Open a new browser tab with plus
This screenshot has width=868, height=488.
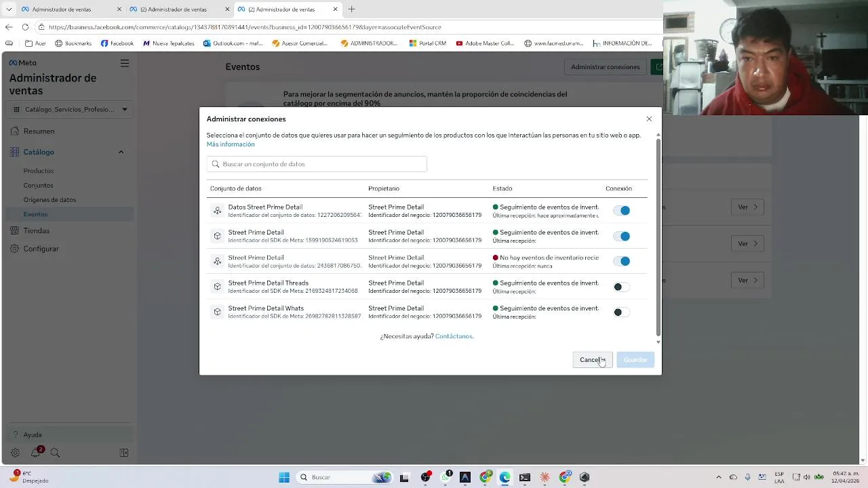(351, 9)
